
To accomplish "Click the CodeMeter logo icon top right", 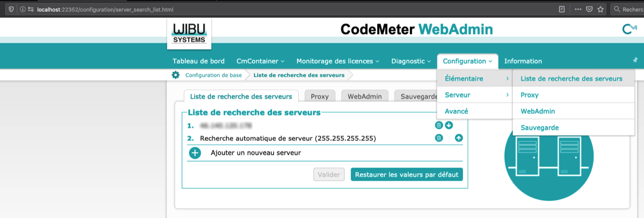I will [629, 30].
